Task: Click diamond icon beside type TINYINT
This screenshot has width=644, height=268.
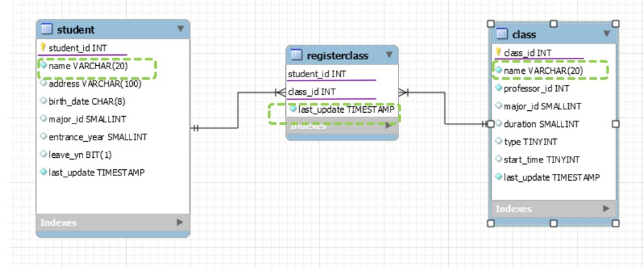Action: click(498, 141)
